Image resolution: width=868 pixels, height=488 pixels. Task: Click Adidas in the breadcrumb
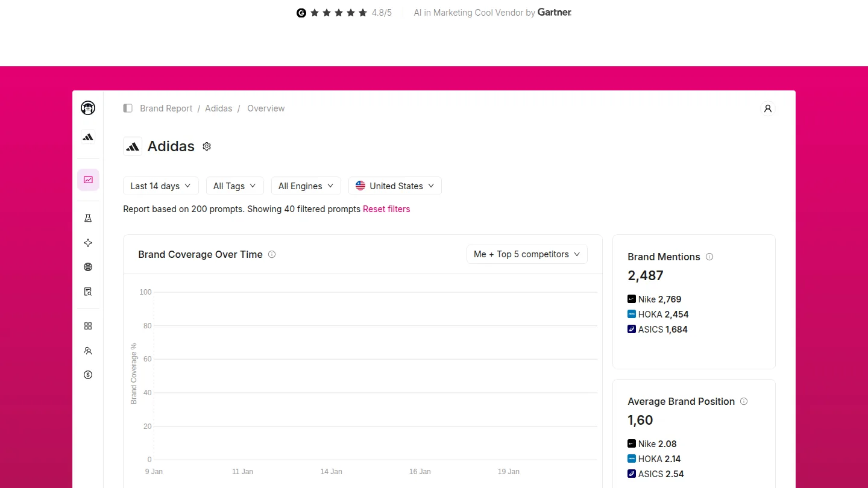tap(218, 108)
